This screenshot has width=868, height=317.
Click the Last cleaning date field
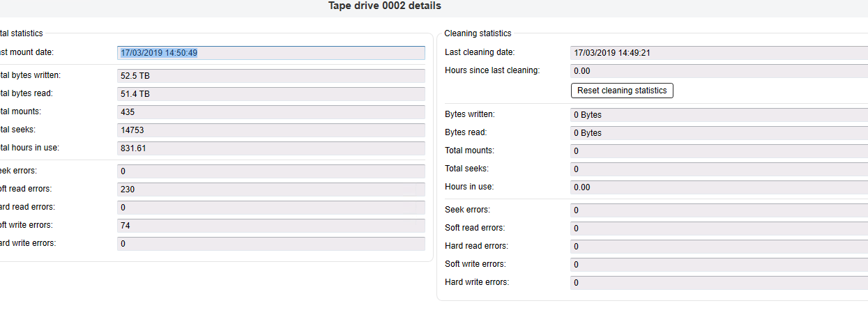click(x=718, y=53)
